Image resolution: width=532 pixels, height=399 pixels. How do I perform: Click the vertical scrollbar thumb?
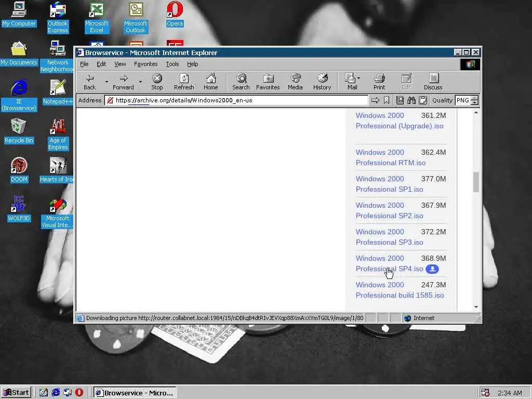click(476, 182)
